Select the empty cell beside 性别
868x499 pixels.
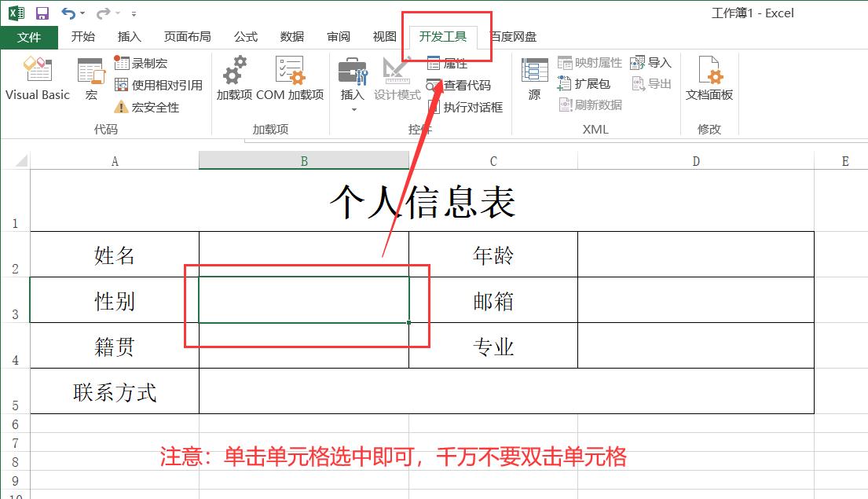[304, 299]
